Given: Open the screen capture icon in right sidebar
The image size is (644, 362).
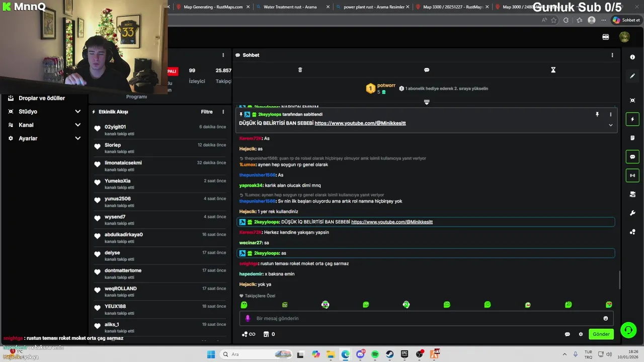Looking at the screenshot, I should point(632,101).
